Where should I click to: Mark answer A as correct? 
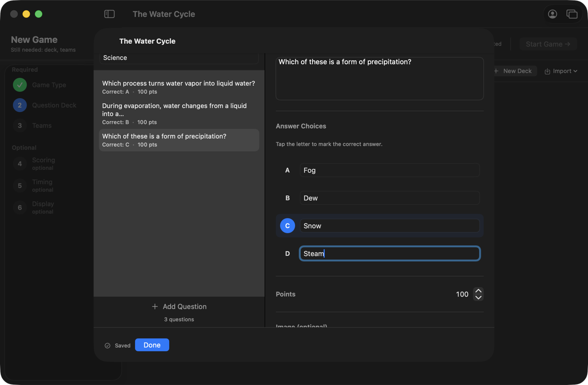287,170
